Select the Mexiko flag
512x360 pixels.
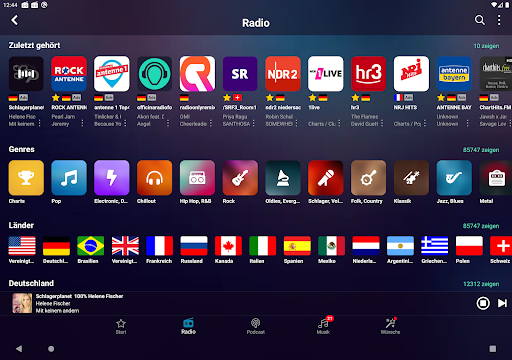coord(331,246)
